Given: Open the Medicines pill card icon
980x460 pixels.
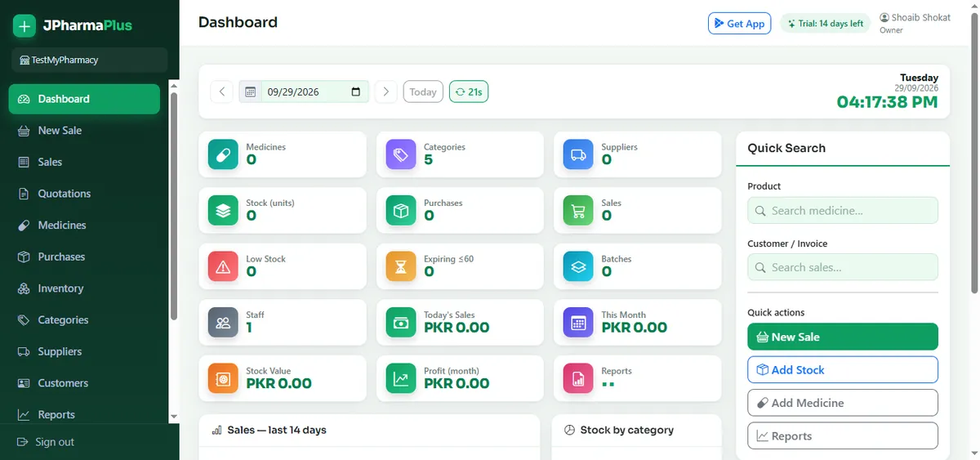Looking at the screenshot, I should (223, 154).
